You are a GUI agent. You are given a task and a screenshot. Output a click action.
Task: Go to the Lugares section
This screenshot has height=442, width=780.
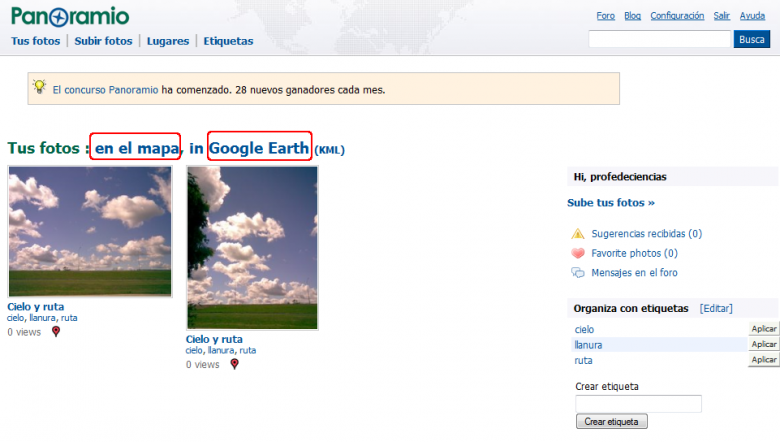click(168, 41)
